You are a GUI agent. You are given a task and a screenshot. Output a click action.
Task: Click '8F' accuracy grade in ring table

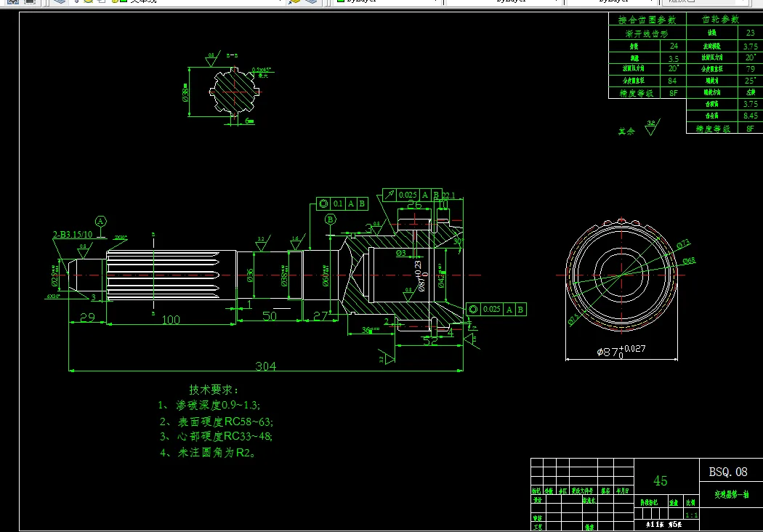(x=674, y=93)
